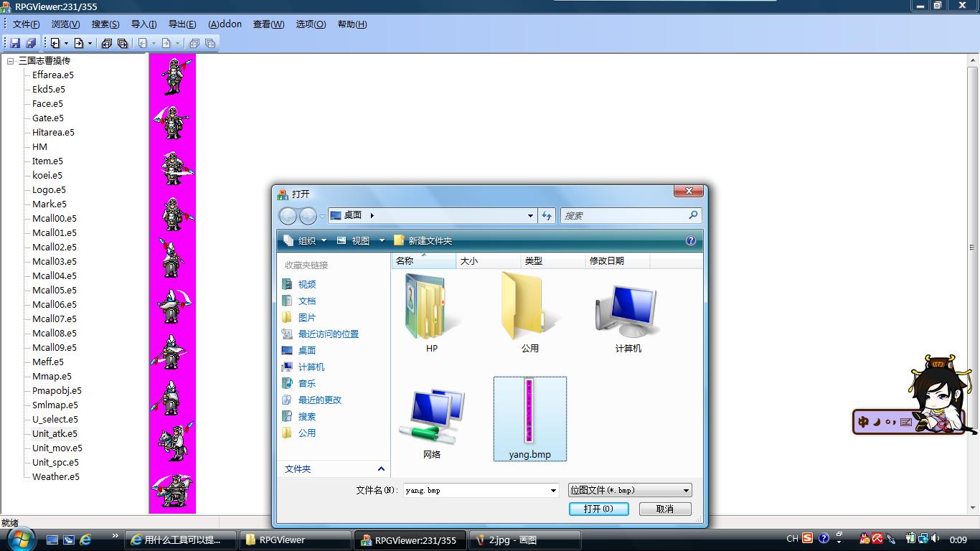Open dropdown arrow beside the export icon
Viewport: 980px width, 551px height.
[90, 43]
